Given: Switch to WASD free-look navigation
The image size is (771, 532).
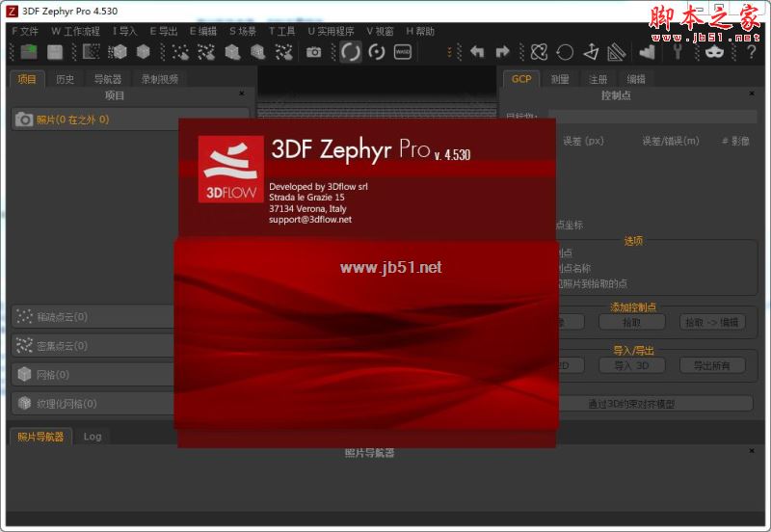Looking at the screenshot, I should (x=403, y=52).
